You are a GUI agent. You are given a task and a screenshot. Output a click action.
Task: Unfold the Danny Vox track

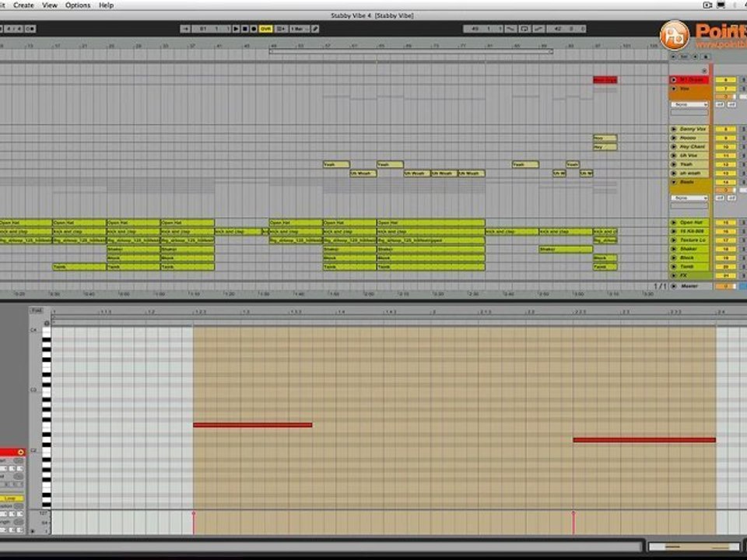coord(674,129)
